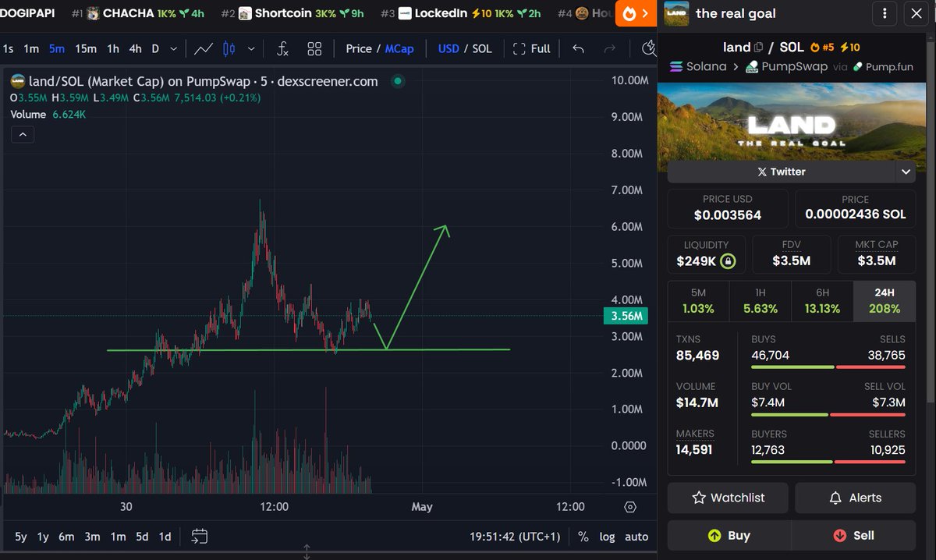Copy the land token address icon
This screenshot has width=936, height=560.
point(758,48)
